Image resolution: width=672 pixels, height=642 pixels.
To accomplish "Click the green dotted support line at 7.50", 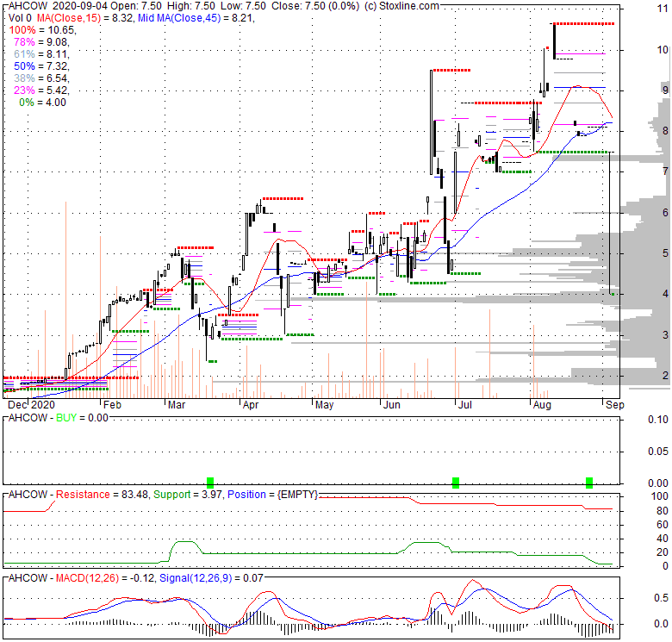I will (x=572, y=153).
